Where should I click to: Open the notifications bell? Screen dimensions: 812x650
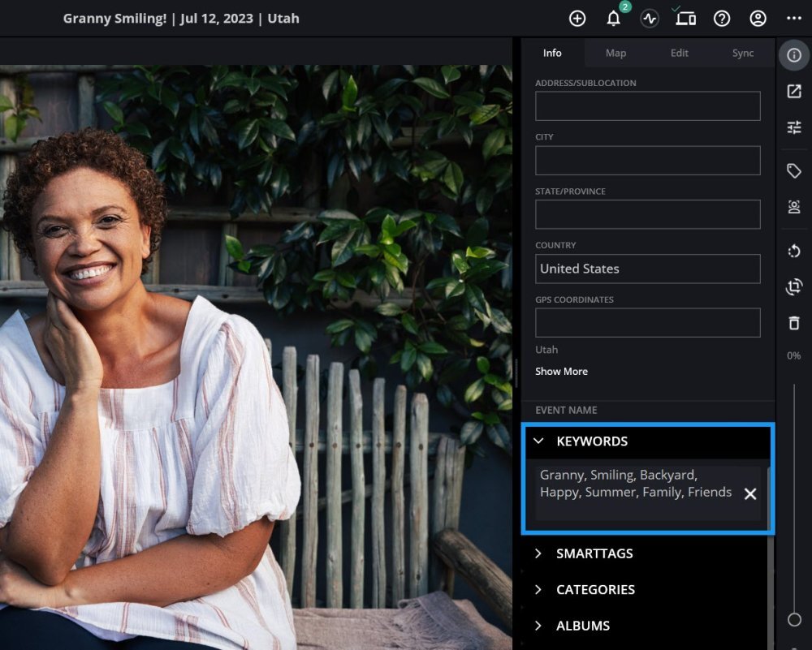tap(614, 19)
